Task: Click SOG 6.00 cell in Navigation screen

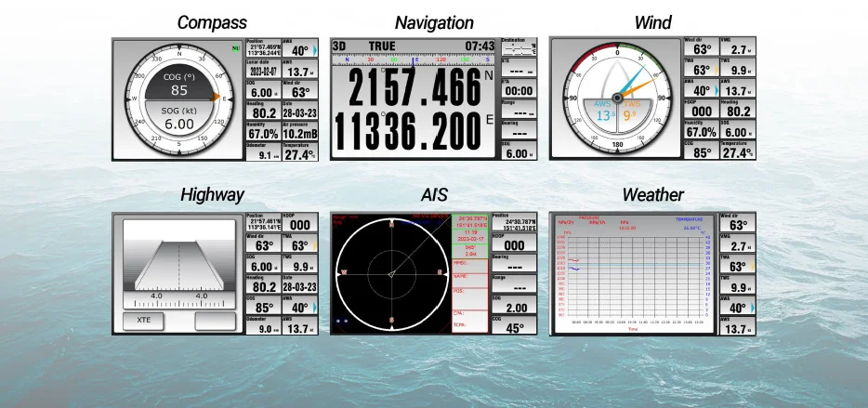Action: 519,150
